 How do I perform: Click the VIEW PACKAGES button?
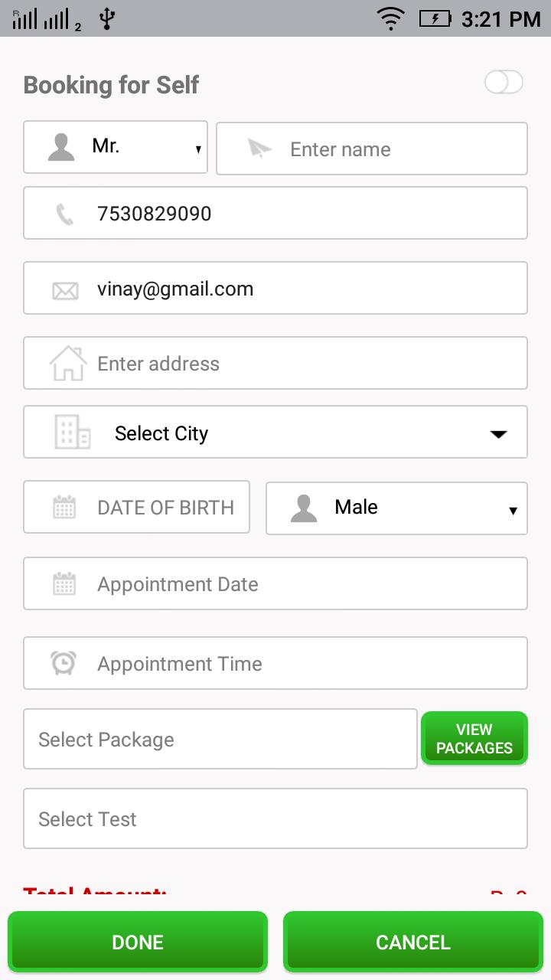tap(474, 739)
